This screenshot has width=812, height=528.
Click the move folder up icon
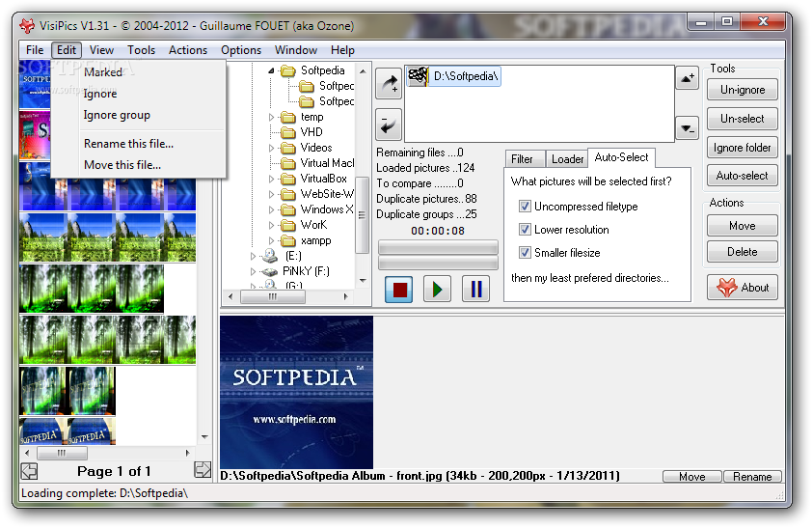(x=688, y=78)
